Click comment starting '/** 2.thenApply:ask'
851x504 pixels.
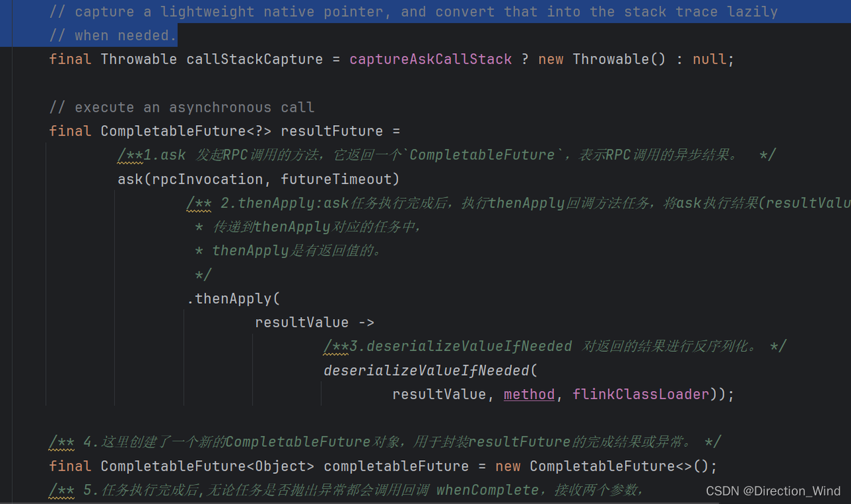[x=519, y=203]
